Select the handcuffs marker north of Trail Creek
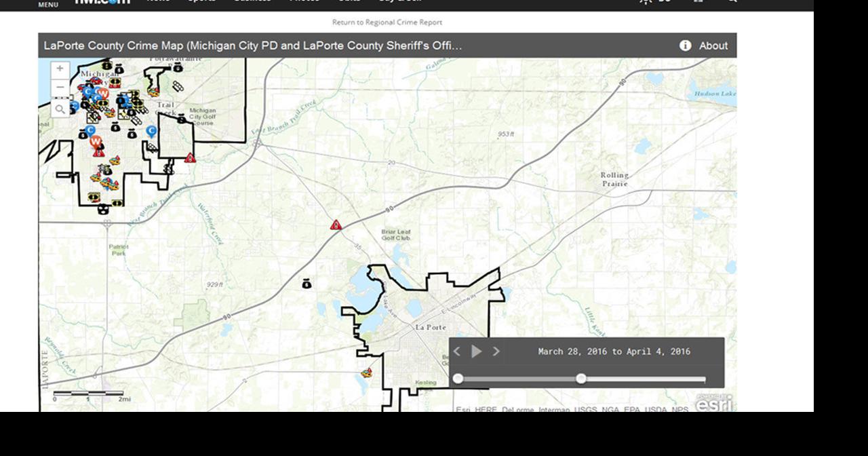868x456 pixels. 178,85
